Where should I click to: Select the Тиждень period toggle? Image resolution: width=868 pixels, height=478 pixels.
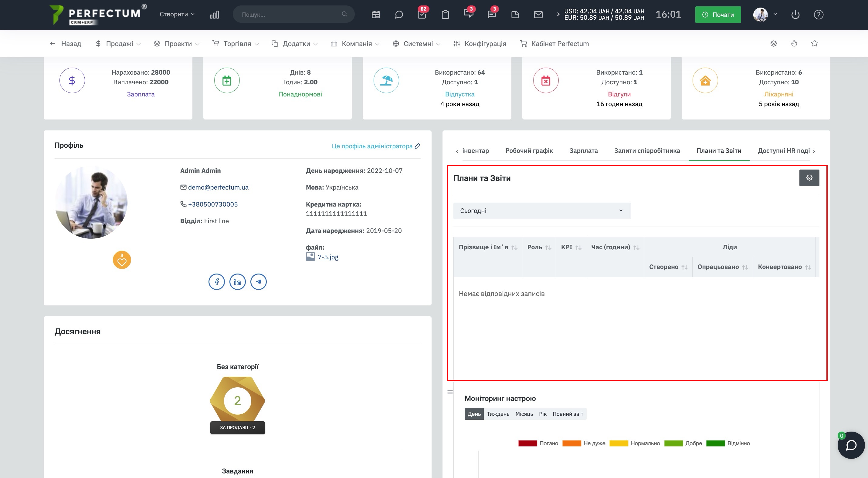click(498, 414)
